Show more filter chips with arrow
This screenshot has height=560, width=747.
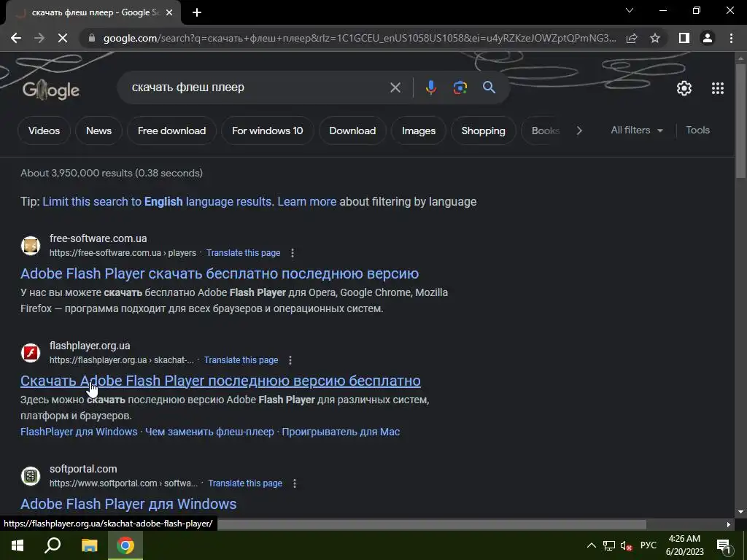click(578, 131)
